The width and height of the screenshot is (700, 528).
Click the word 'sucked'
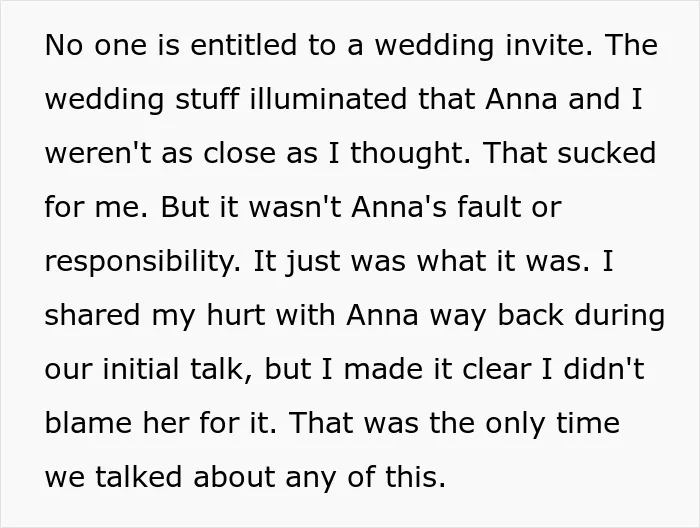(607, 153)
